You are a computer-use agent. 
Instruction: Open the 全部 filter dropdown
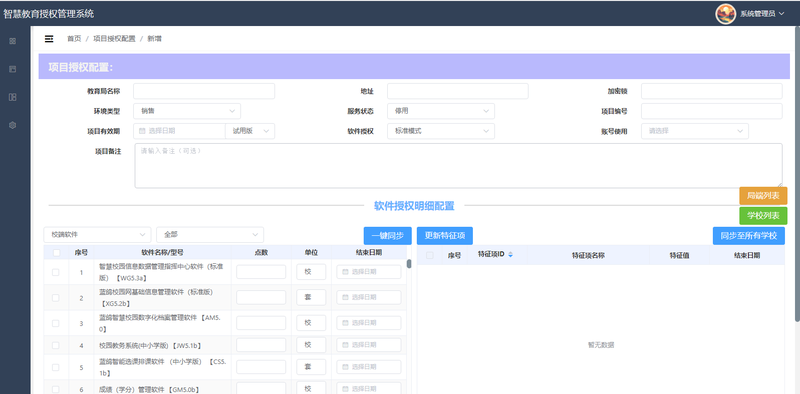pos(210,235)
